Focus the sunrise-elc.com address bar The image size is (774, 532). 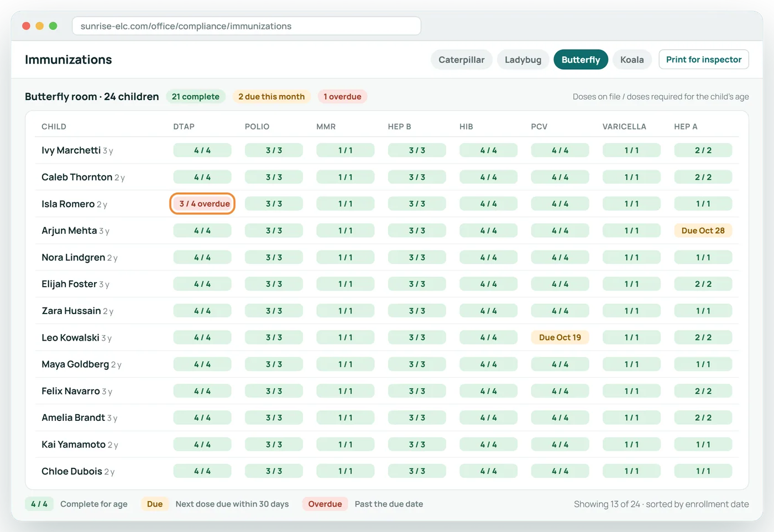(x=247, y=26)
